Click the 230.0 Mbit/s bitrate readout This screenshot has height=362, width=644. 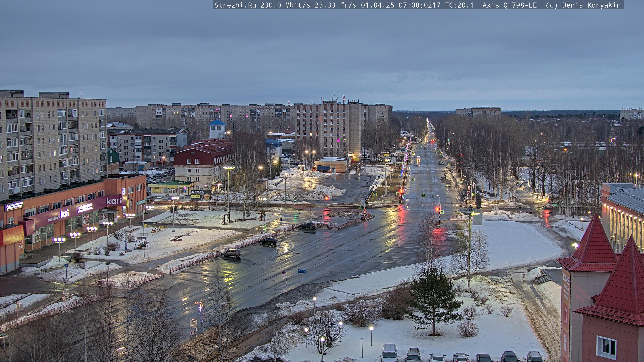click(285, 5)
